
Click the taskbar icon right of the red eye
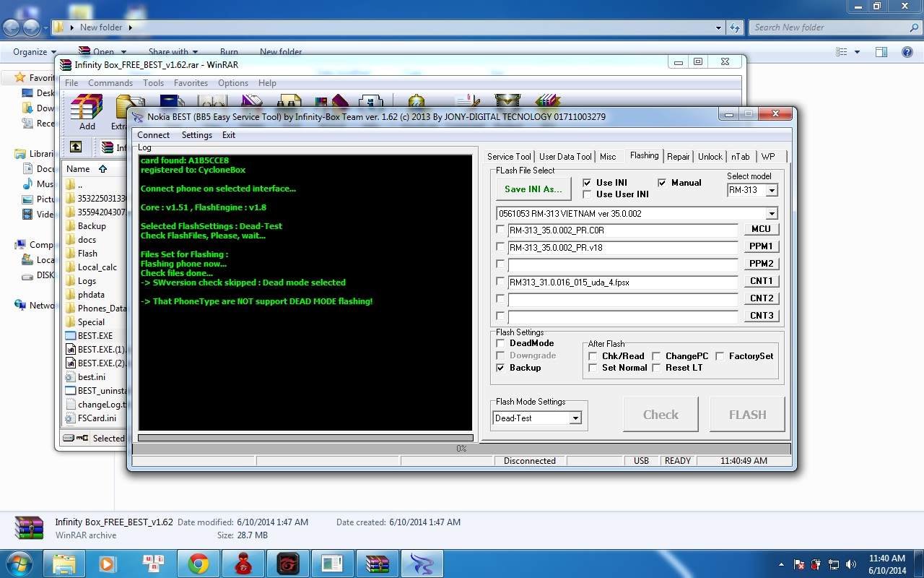[332, 564]
